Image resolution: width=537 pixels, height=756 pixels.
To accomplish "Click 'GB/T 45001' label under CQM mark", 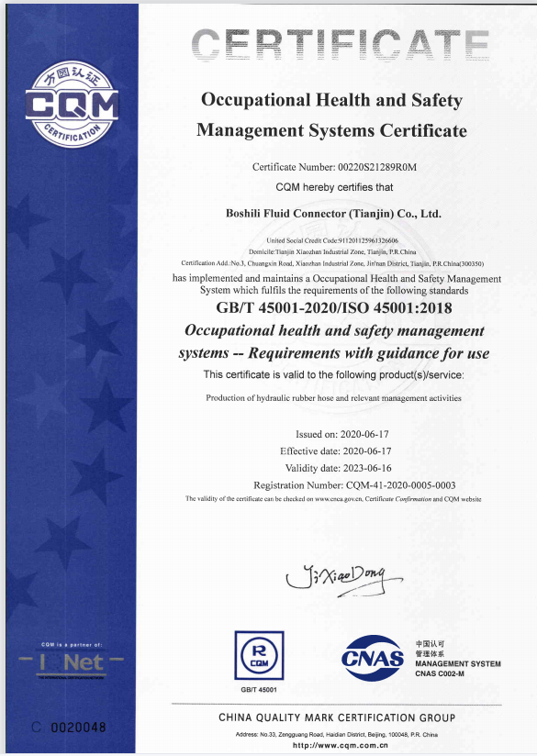I will (x=259, y=690).
